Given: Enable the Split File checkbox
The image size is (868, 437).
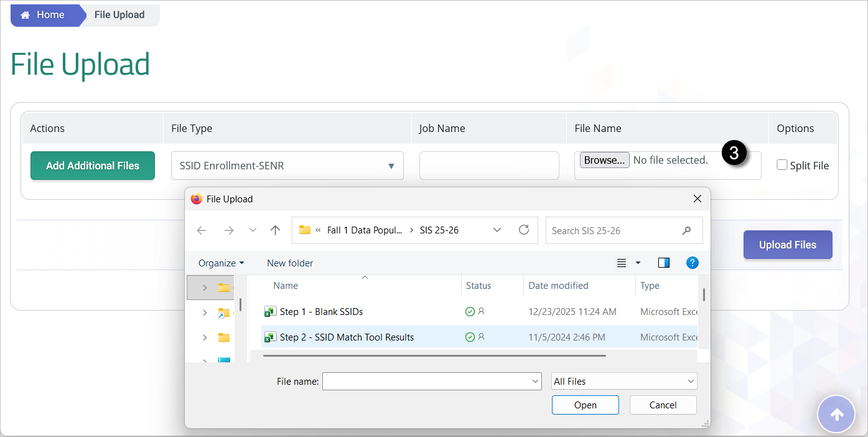Looking at the screenshot, I should (781, 165).
